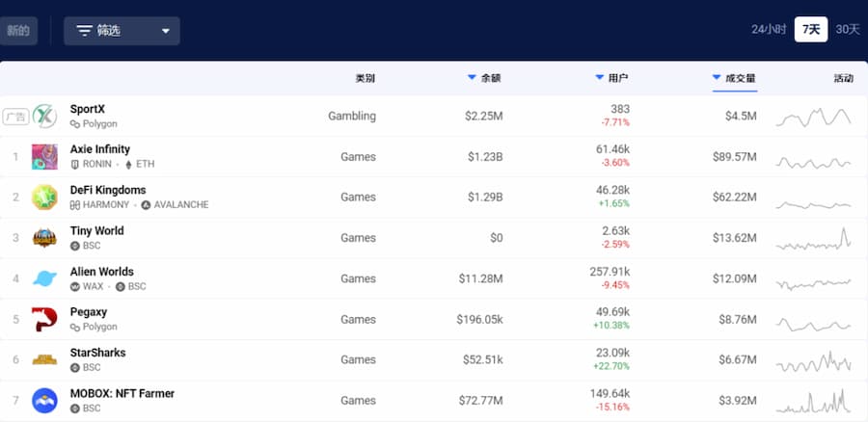The height and width of the screenshot is (422, 868).
Task: Click the Polygon chain icon under SportX
Action: point(75,124)
